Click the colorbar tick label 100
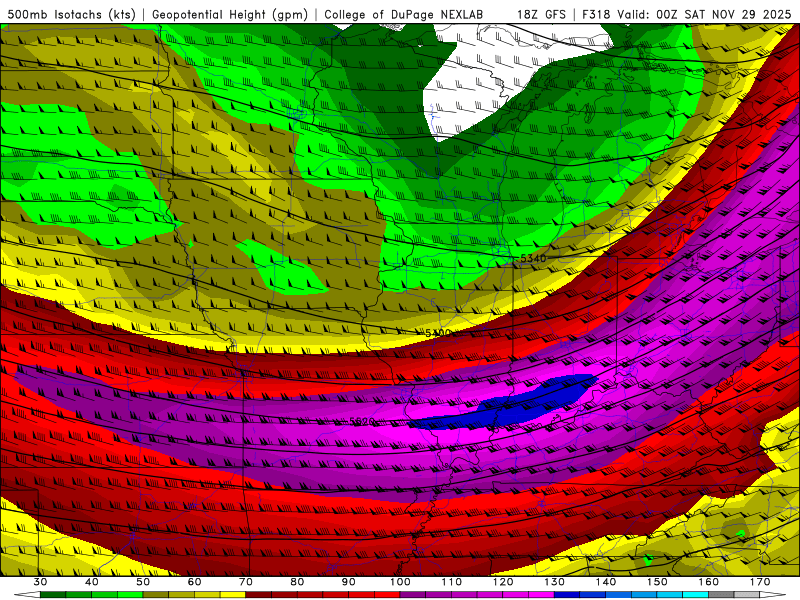The width and height of the screenshot is (800, 600). (401, 582)
